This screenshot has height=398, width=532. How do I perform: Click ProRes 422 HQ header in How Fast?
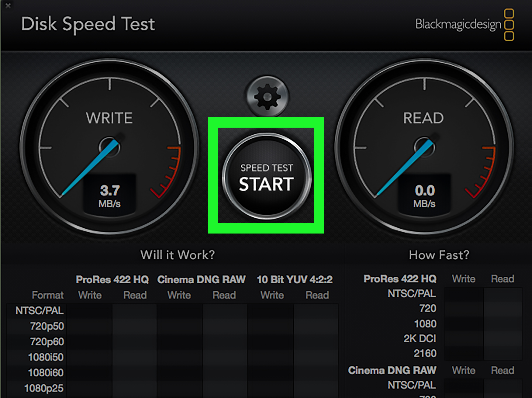coord(400,279)
